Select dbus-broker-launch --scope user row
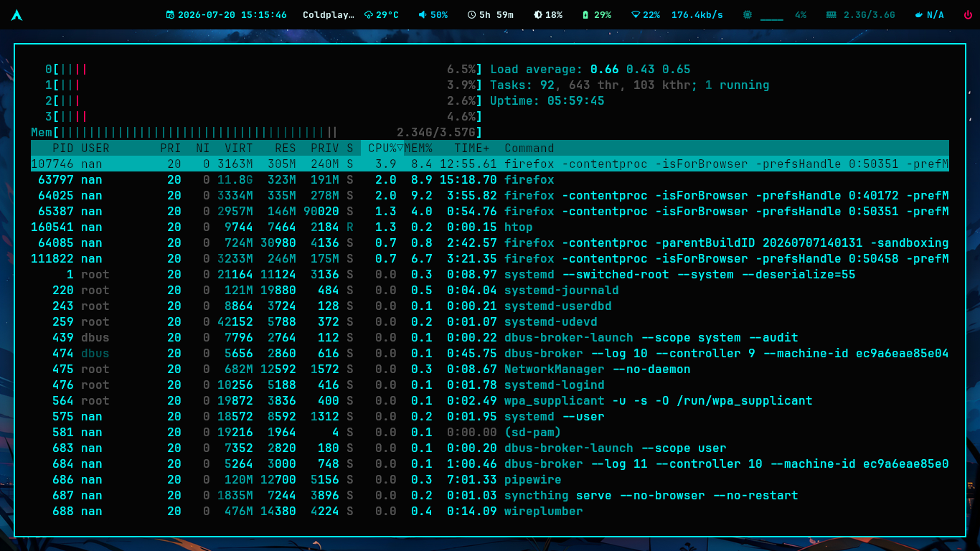Image resolution: width=980 pixels, height=551 pixels. click(x=490, y=448)
